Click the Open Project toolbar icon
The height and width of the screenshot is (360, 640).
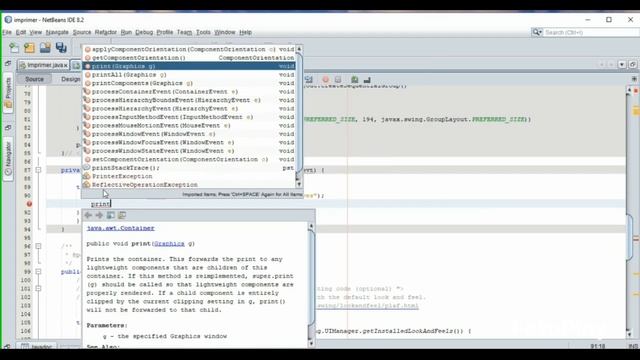pyautogui.click(x=45, y=48)
